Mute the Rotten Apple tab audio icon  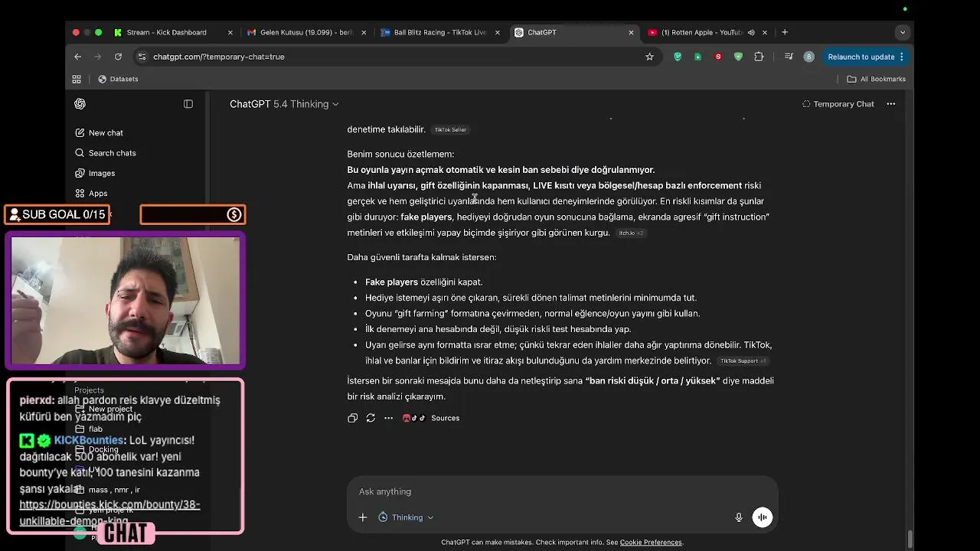tap(751, 32)
